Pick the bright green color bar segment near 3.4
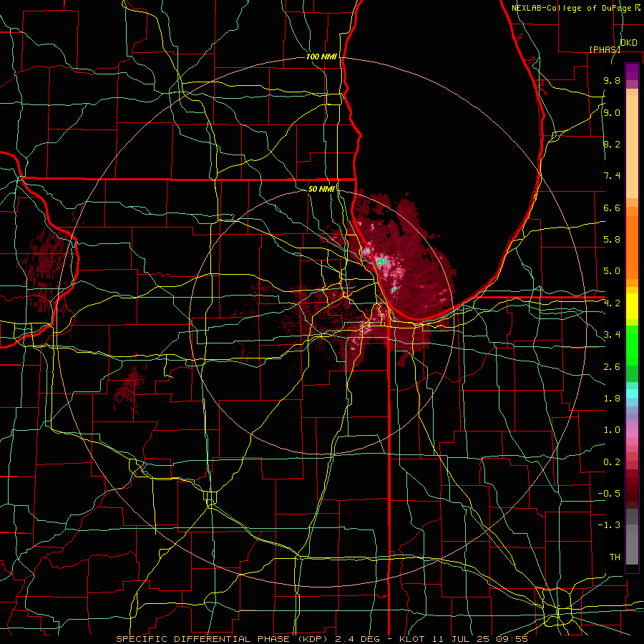 [x=632, y=345]
